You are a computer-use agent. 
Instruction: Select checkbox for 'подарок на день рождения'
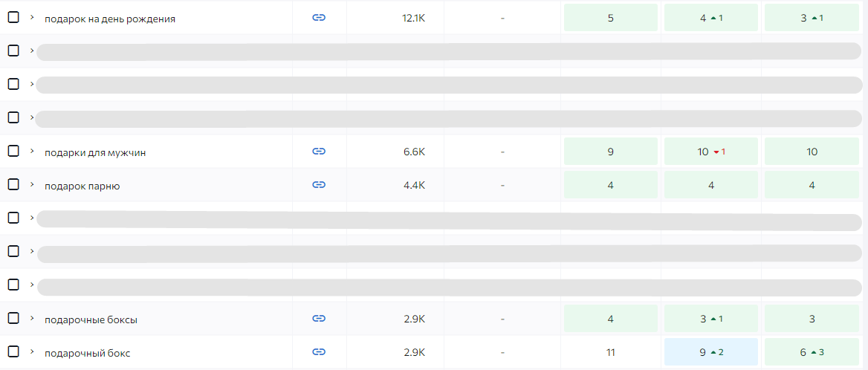tap(13, 18)
